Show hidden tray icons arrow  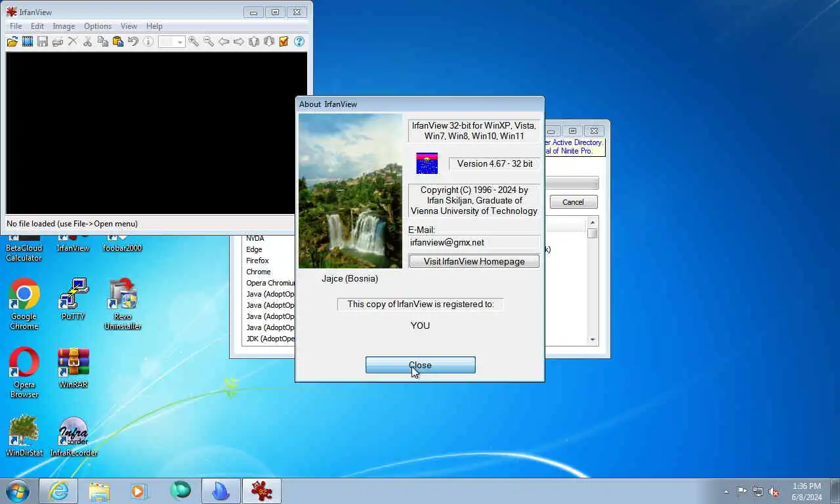(726, 492)
